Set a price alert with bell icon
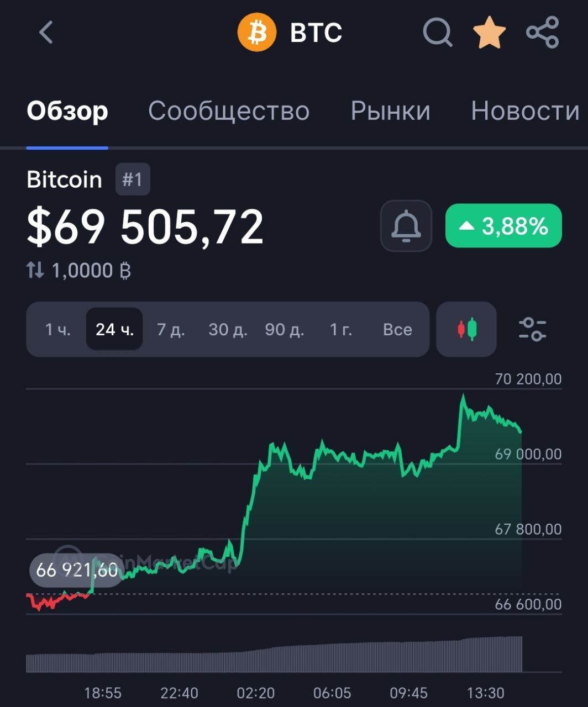Screen dimensions: 588x707 [406, 226]
